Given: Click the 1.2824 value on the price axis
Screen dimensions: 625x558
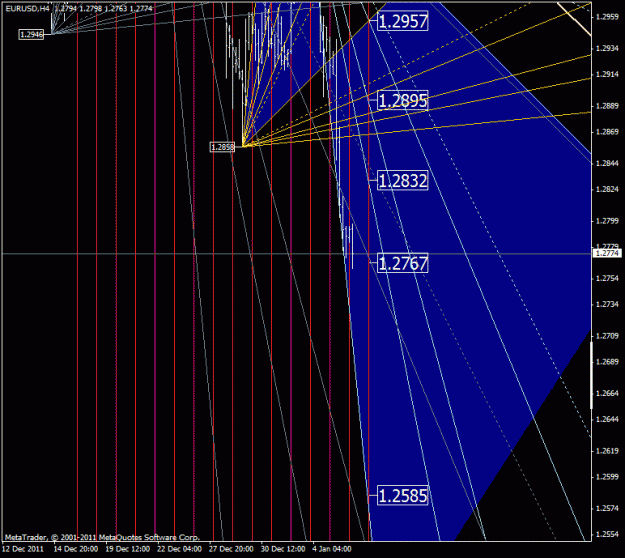Looking at the screenshot, I should [607, 189].
